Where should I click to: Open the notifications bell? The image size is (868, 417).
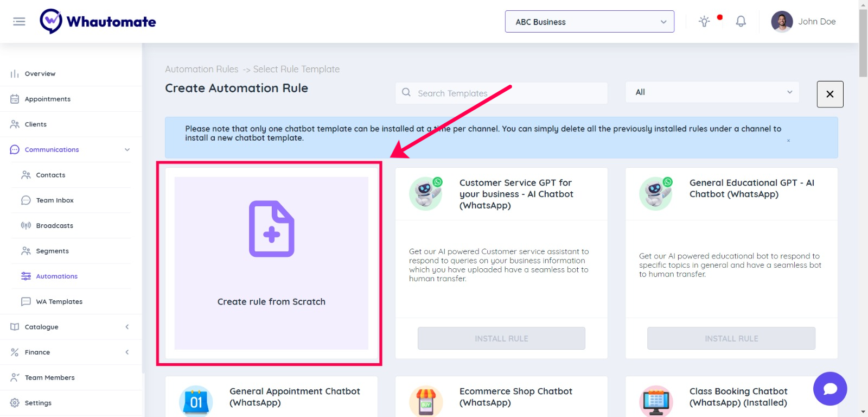tap(741, 22)
